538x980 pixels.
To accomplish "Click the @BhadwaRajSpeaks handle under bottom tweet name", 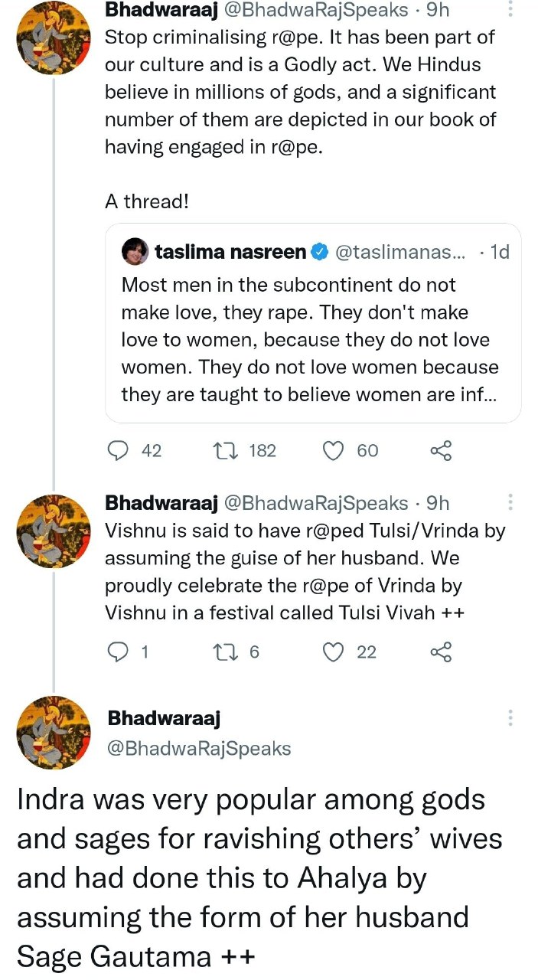I will click(x=199, y=748).
